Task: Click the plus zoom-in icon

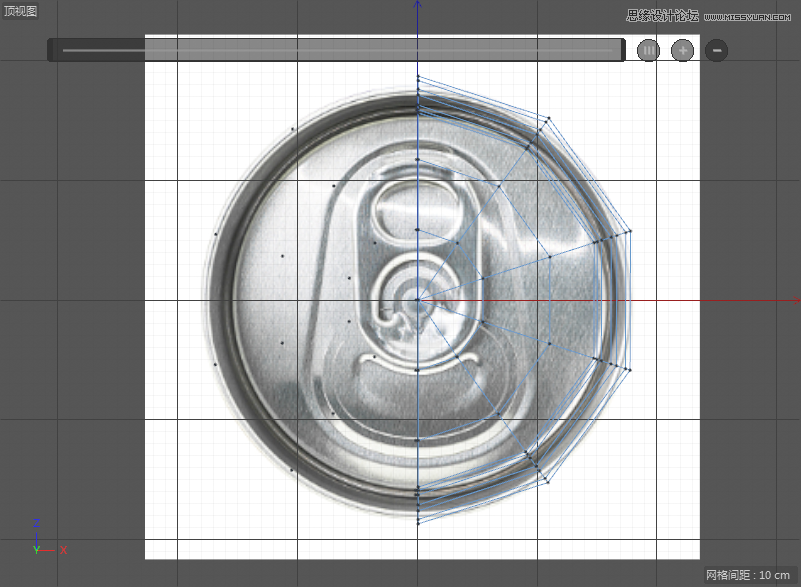Action: 682,49
